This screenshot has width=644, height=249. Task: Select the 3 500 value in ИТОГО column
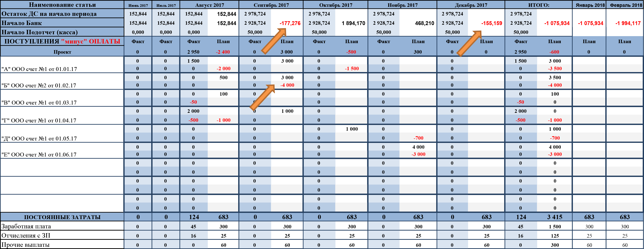click(x=554, y=78)
